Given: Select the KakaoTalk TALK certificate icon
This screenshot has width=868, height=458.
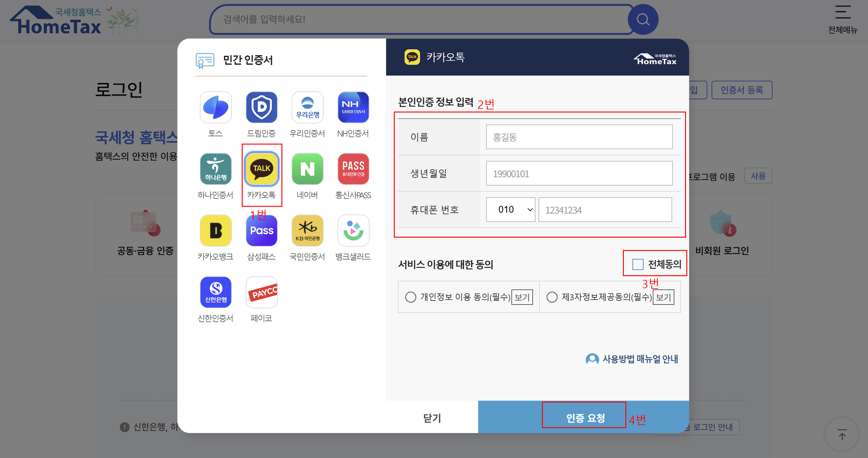Looking at the screenshot, I should pos(261,169).
